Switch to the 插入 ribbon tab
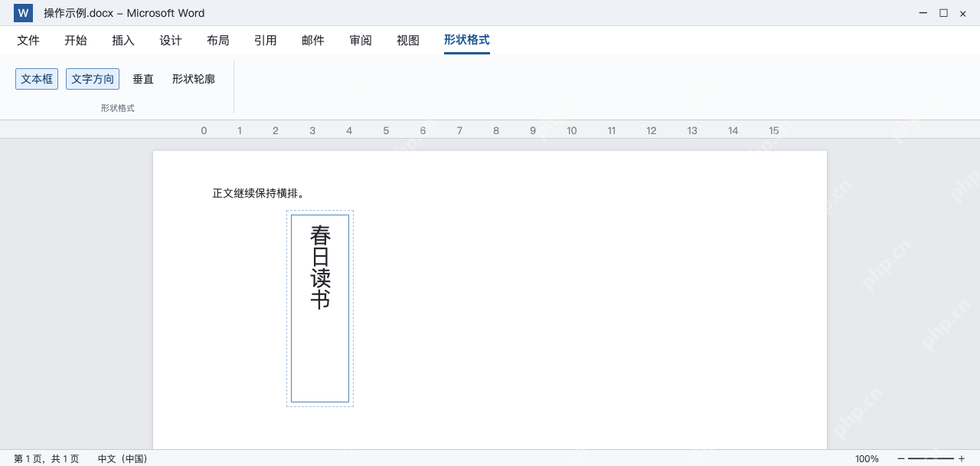Image resolution: width=980 pixels, height=466 pixels. (123, 41)
